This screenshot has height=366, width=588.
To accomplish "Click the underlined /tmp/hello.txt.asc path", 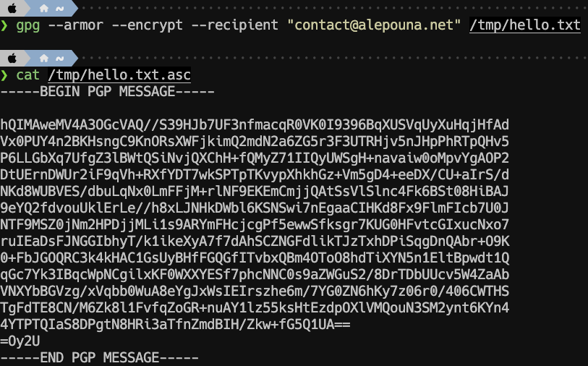I will 119,75.
